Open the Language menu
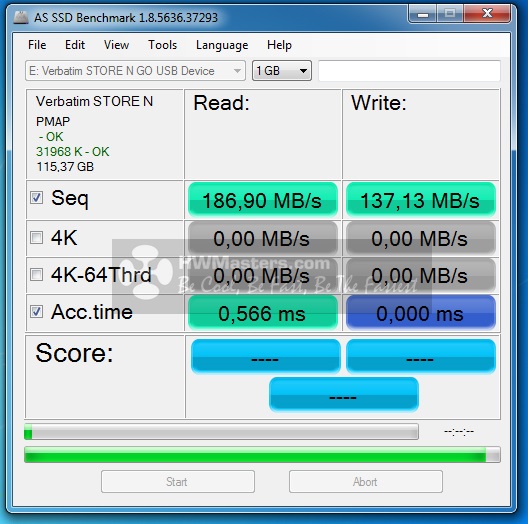 click(222, 45)
